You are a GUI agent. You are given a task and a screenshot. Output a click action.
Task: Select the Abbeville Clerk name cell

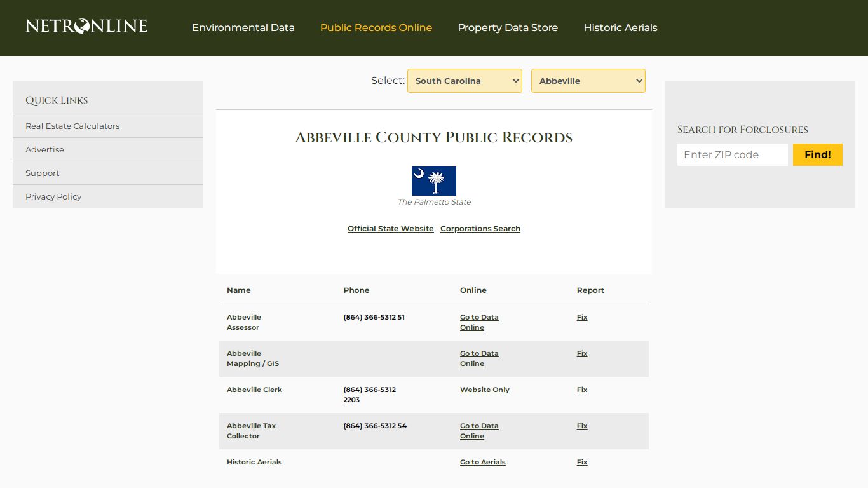click(254, 390)
